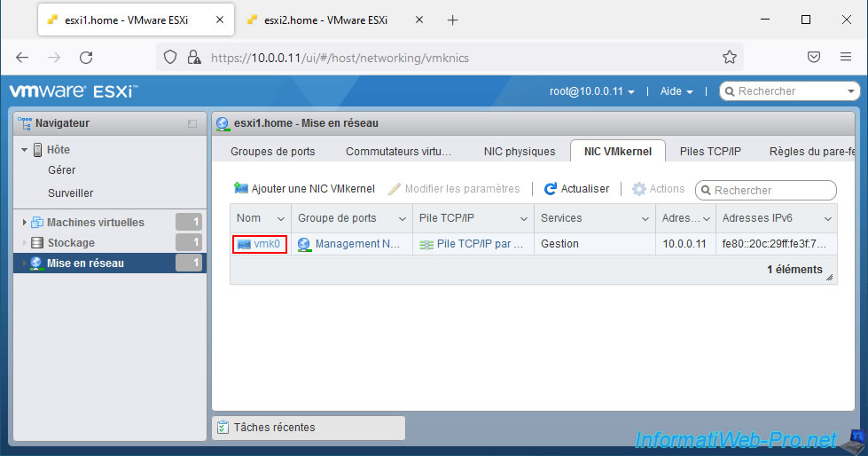Select Hôte in the navigator
Screen dimensions: 868x456
point(59,150)
